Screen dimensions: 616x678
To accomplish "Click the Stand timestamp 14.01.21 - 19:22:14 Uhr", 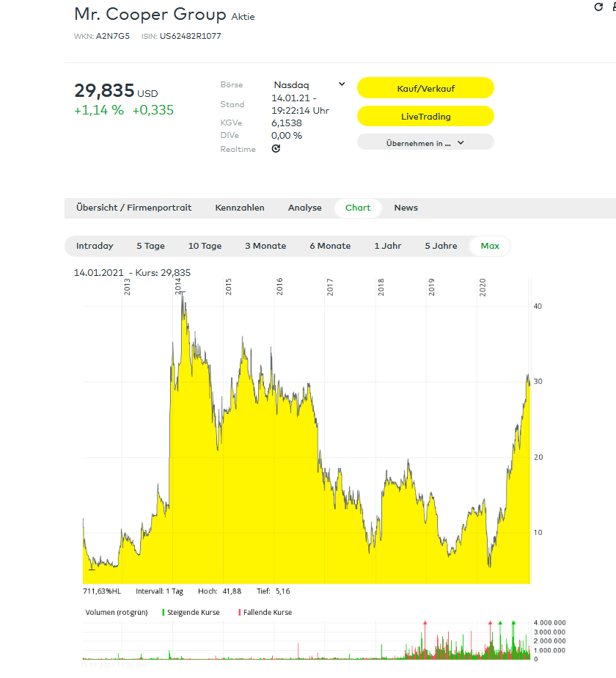I will click(x=301, y=105).
